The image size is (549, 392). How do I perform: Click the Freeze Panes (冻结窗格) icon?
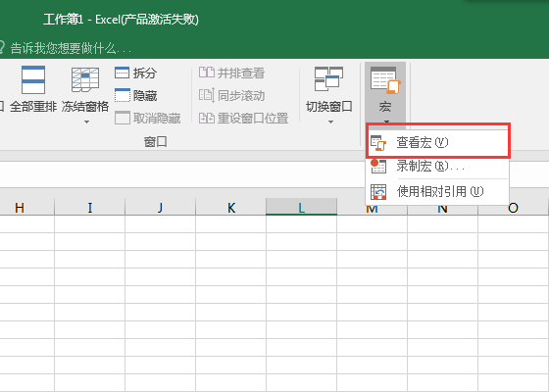(85, 80)
